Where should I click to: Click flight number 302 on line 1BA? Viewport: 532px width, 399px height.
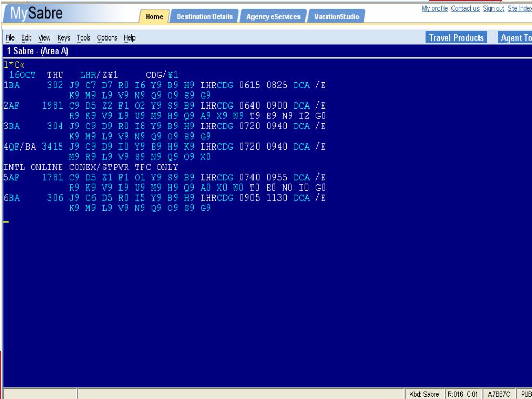(55, 85)
